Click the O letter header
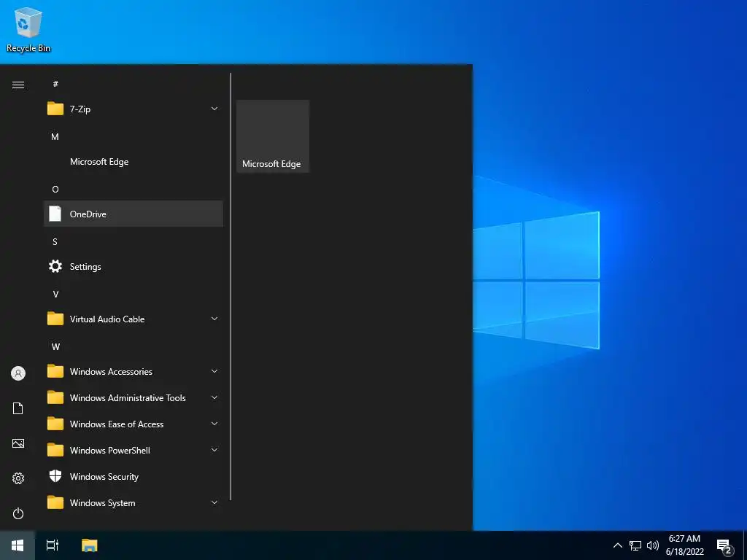 [x=55, y=189]
